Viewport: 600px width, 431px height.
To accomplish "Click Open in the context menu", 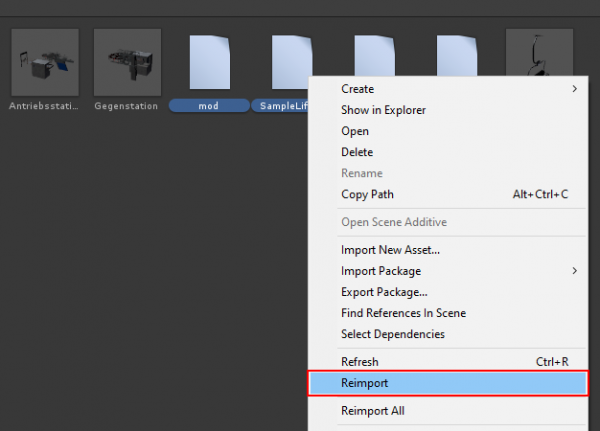I will click(355, 131).
